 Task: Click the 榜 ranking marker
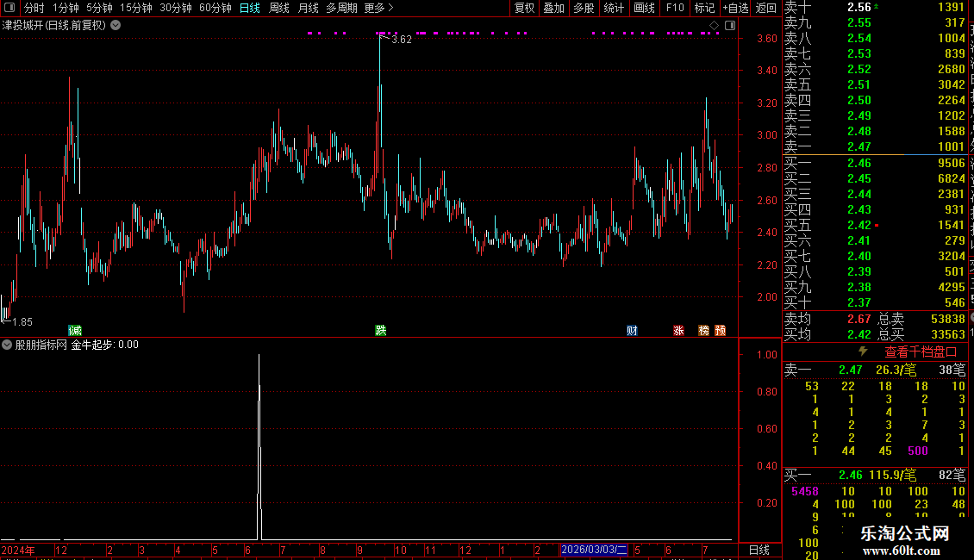[x=704, y=330]
